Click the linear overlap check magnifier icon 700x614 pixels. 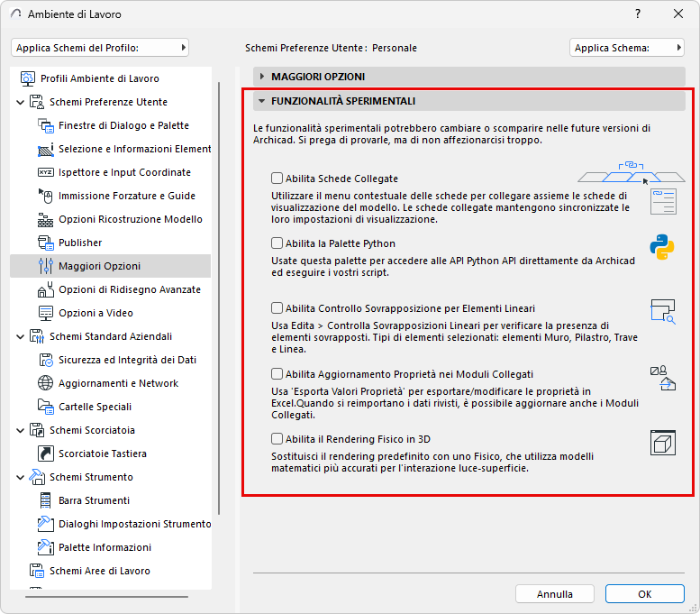pyautogui.click(x=663, y=312)
